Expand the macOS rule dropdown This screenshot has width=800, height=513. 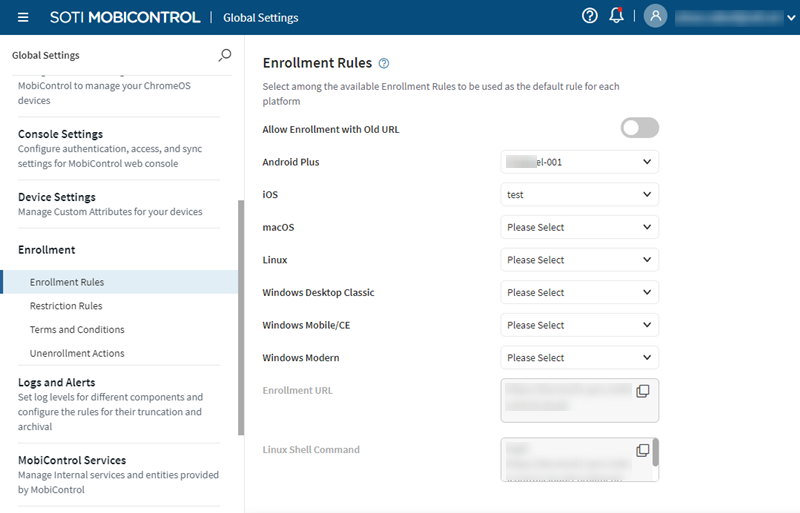tap(579, 227)
